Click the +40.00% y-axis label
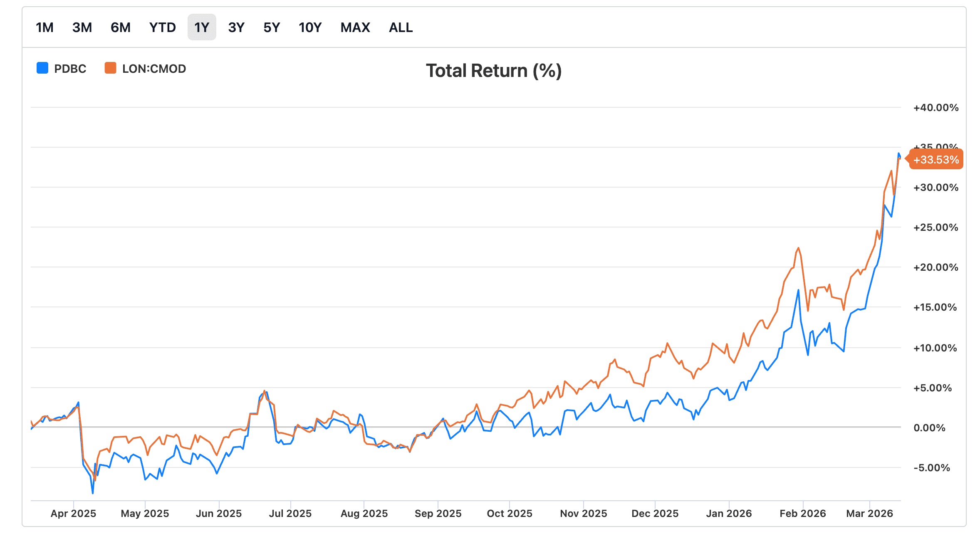Image resolution: width=980 pixels, height=534 pixels. tap(935, 108)
